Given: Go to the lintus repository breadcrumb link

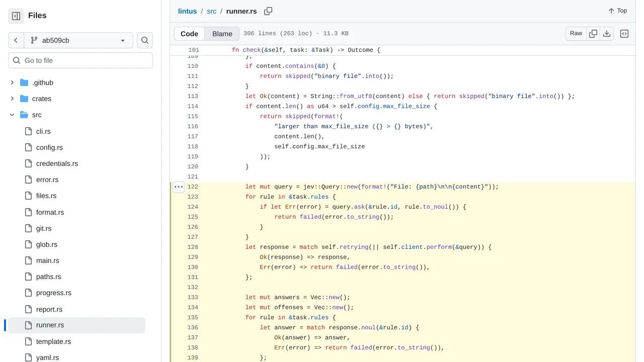Looking at the screenshot, I should point(187,11).
